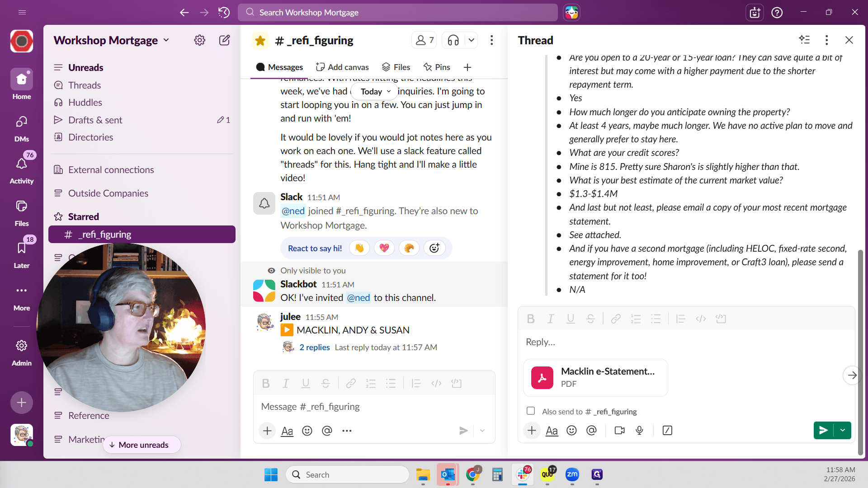Image resolution: width=868 pixels, height=488 pixels.
Task: Record video clip in thread composer
Action: pos(619,431)
